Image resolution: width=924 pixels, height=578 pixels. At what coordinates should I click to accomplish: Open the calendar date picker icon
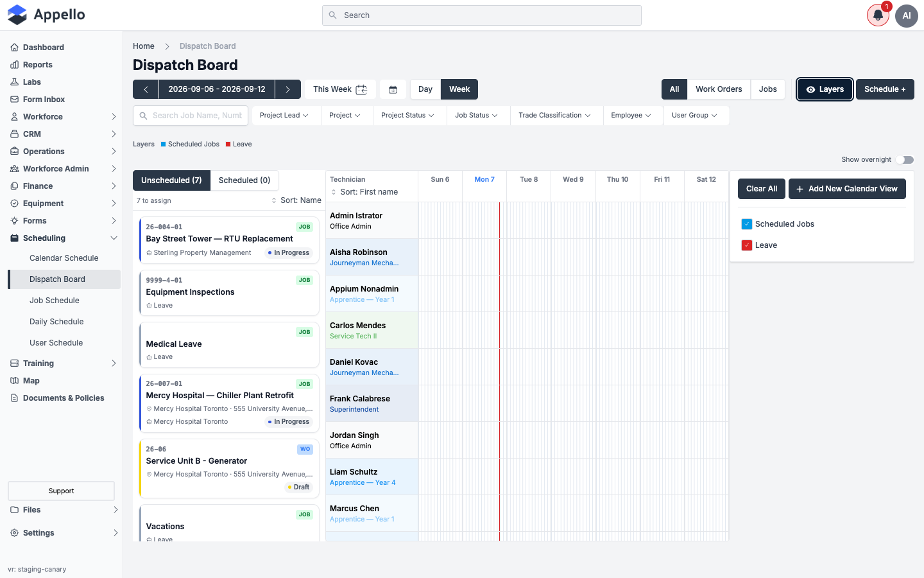(393, 89)
